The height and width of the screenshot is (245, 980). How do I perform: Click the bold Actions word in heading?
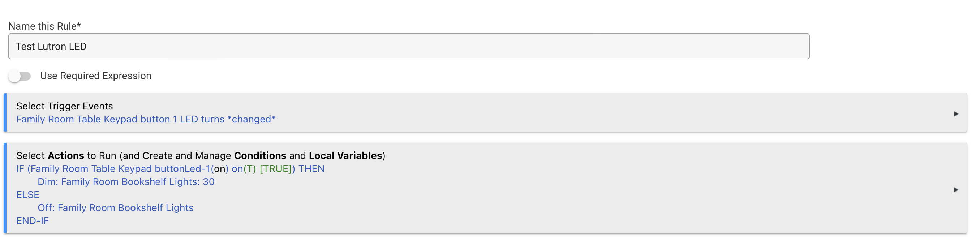coord(66,156)
